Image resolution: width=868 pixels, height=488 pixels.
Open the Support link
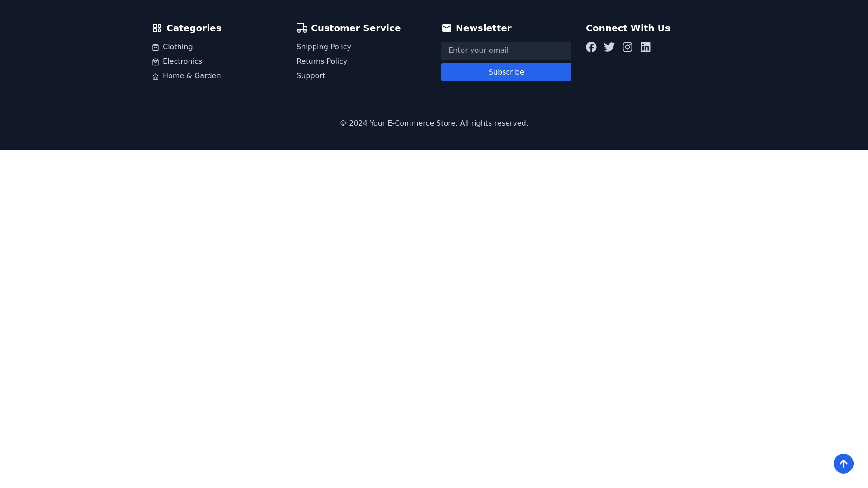(x=311, y=76)
